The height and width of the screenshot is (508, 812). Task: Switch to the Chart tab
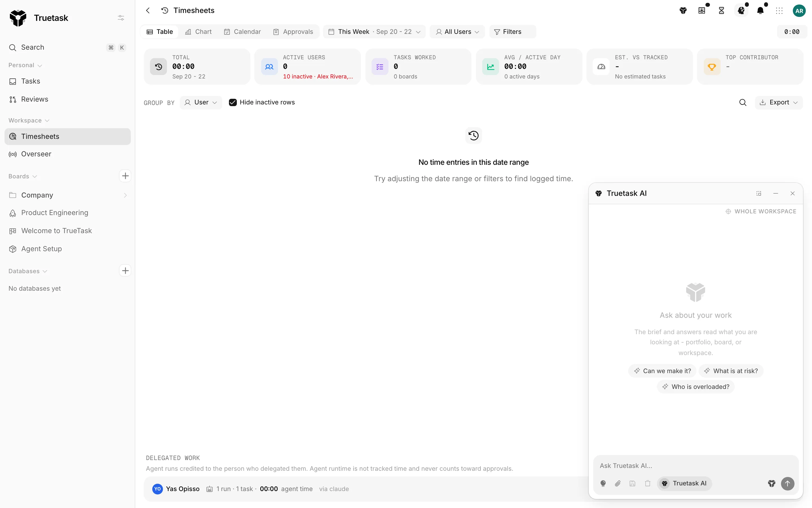pyautogui.click(x=198, y=32)
